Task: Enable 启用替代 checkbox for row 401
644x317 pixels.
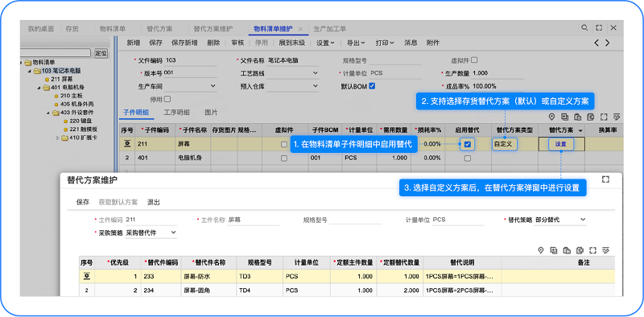Action: click(x=468, y=158)
